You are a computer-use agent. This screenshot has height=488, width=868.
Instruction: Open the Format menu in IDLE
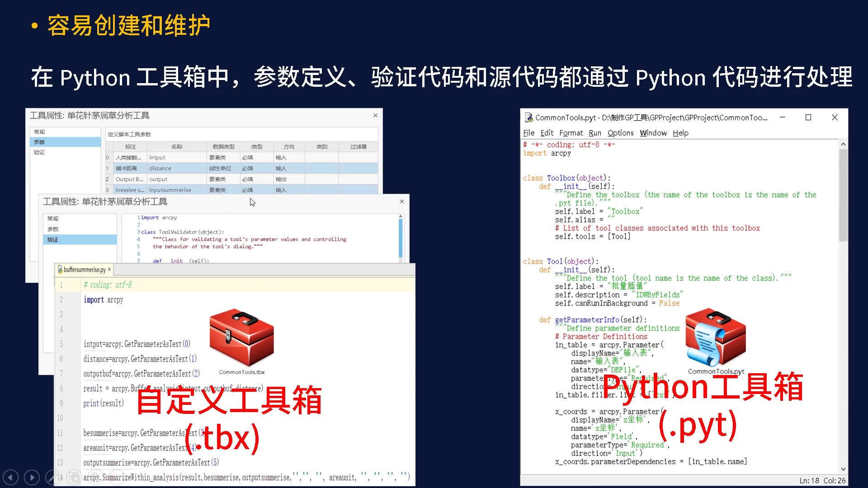click(x=571, y=133)
